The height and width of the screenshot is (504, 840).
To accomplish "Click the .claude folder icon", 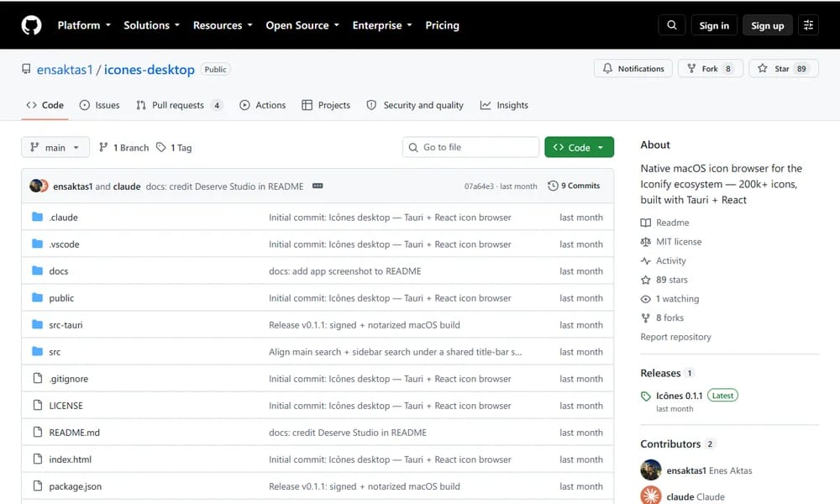I will tap(37, 217).
